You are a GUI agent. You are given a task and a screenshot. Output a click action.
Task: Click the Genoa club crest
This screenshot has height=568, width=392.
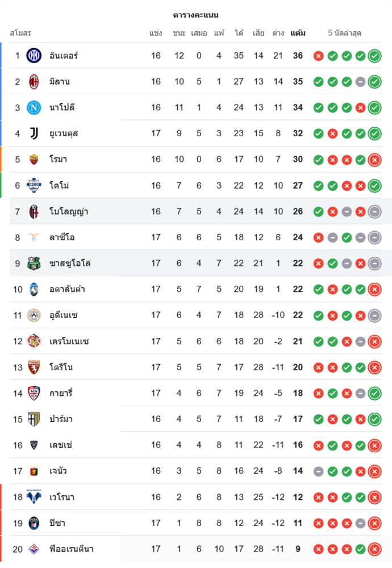coord(34,471)
